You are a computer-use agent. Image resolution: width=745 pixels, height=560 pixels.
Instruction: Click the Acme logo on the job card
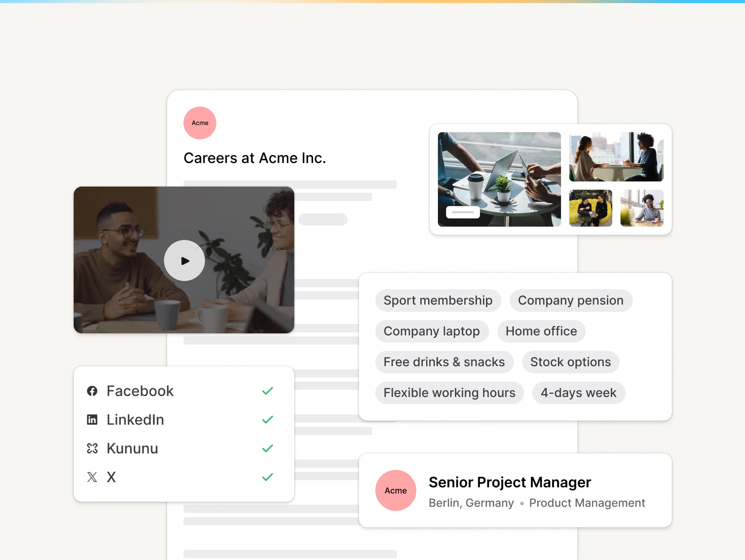tap(396, 491)
